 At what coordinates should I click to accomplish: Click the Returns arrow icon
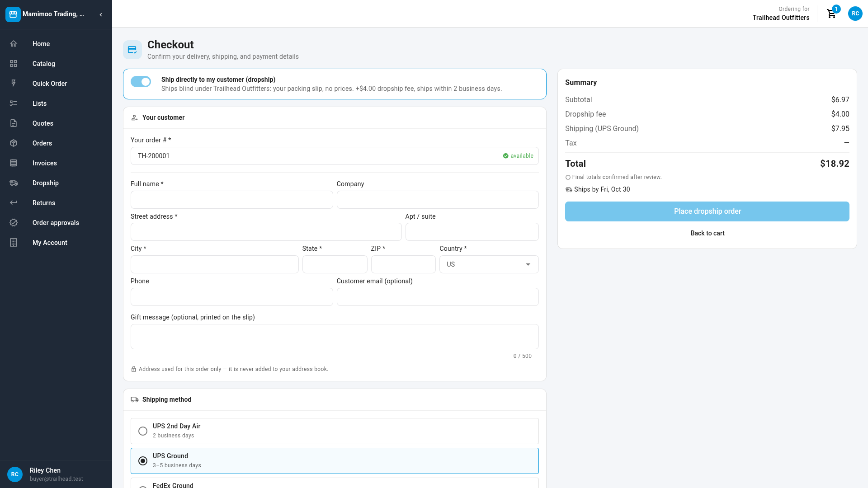click(14, 203)
